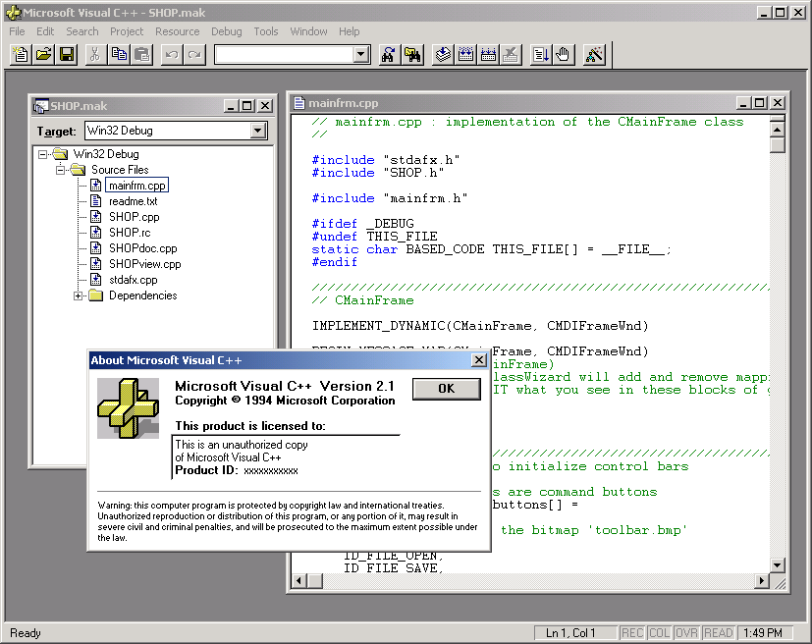Screen dimensions: 812x644
Task: Click the Visual C++ application icon in title bar
Action: [x=14, y=13]
